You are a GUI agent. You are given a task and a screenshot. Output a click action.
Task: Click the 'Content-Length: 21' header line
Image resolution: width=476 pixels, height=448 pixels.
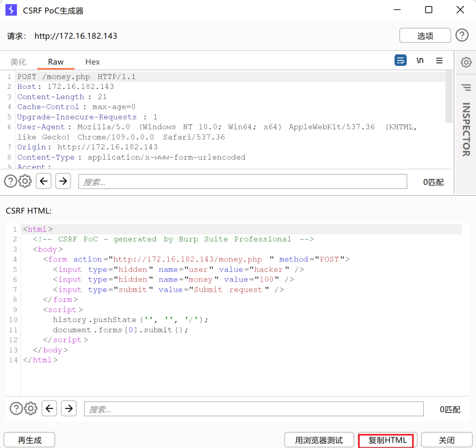click(62, 97)
